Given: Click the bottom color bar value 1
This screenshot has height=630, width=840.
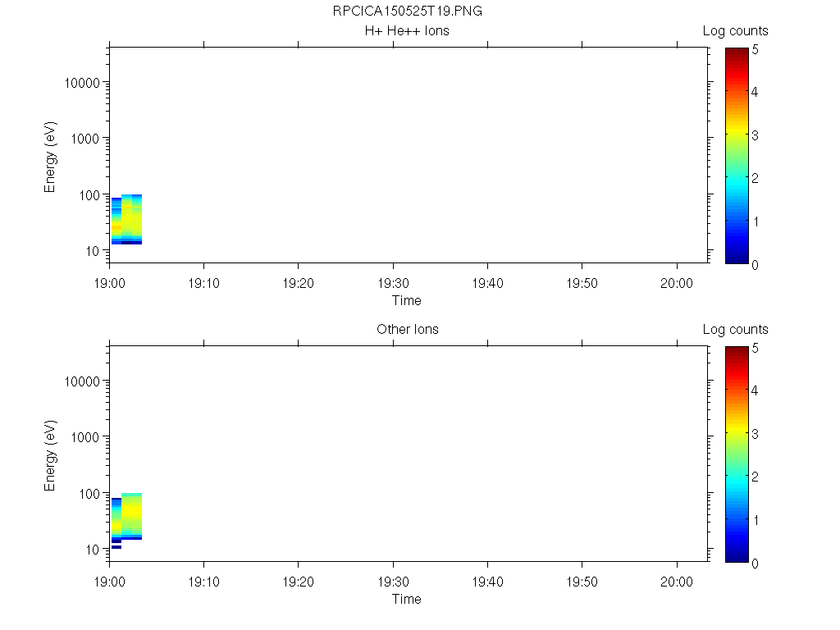Looking at the screenshot, I should (x=756, y=520).
